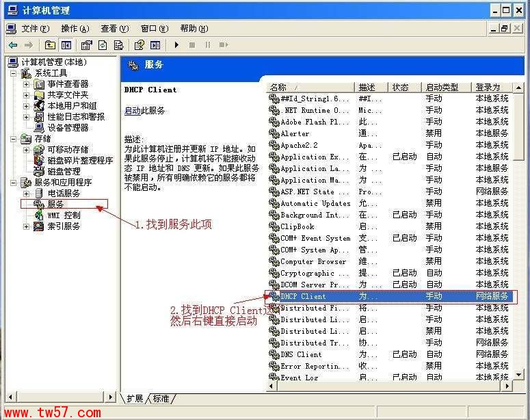Click the Export List toolbar icon

pos(118,45)
